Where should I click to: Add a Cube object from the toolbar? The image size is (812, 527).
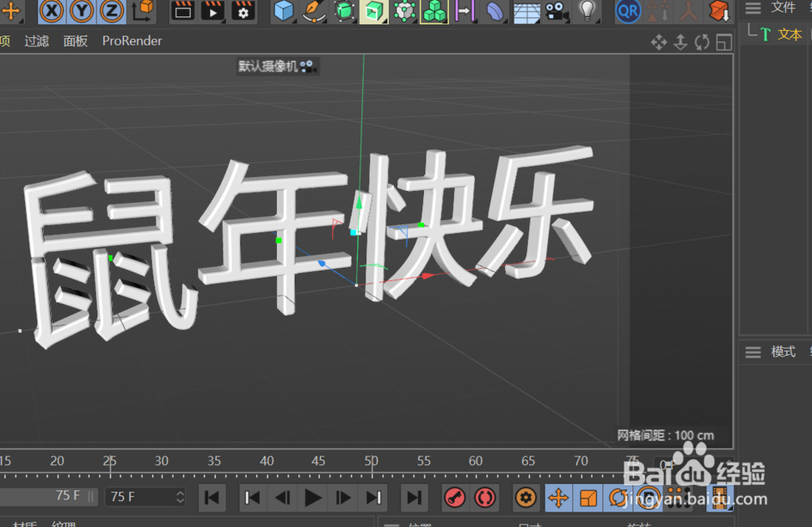click(x=282, y=11)
